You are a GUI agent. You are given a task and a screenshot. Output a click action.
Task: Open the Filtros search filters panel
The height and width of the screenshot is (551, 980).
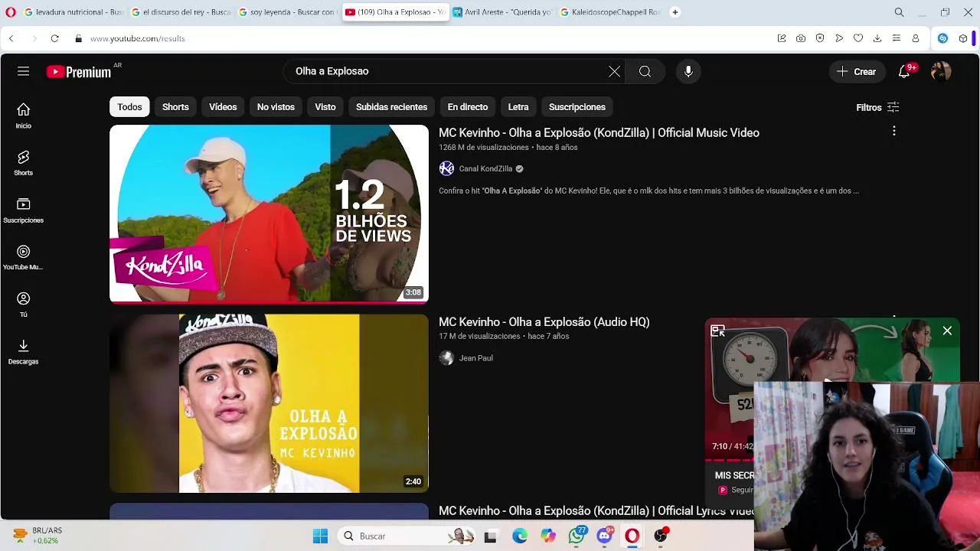click(877, 107)
